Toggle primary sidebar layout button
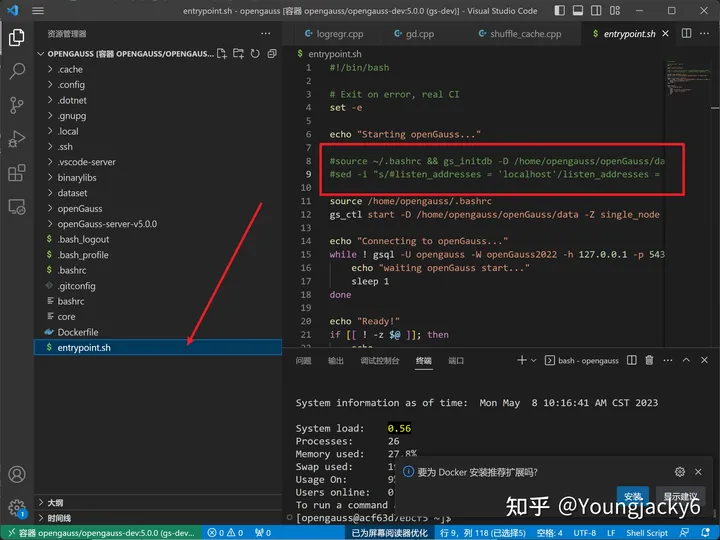Image resolution: width=720 pixels, height=540 pixels. pyautogui.click(x=559, y=11)
